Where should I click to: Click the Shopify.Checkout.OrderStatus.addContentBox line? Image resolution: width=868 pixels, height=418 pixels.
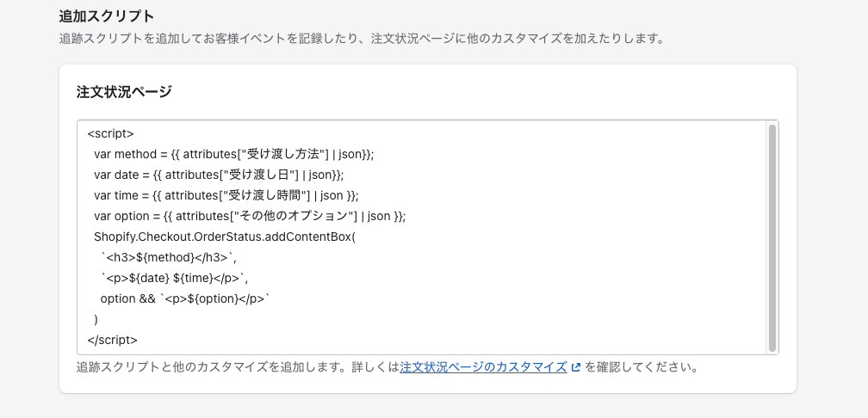[x=226, y=237]
